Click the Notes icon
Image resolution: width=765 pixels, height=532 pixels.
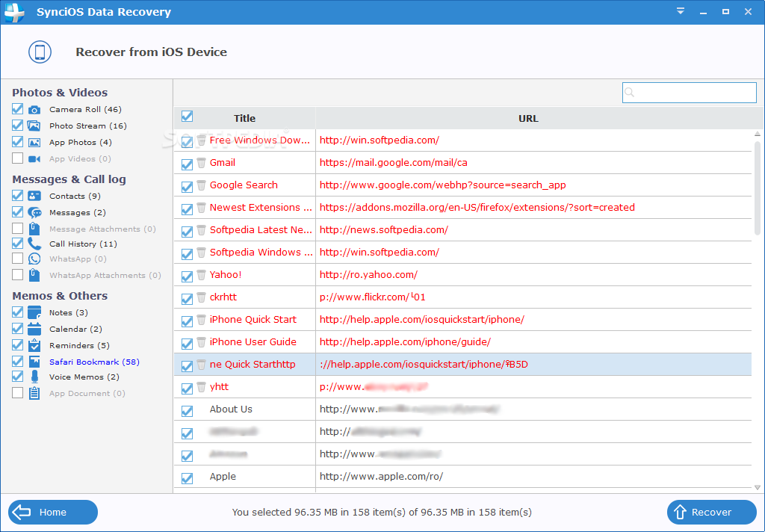(34, 312)
